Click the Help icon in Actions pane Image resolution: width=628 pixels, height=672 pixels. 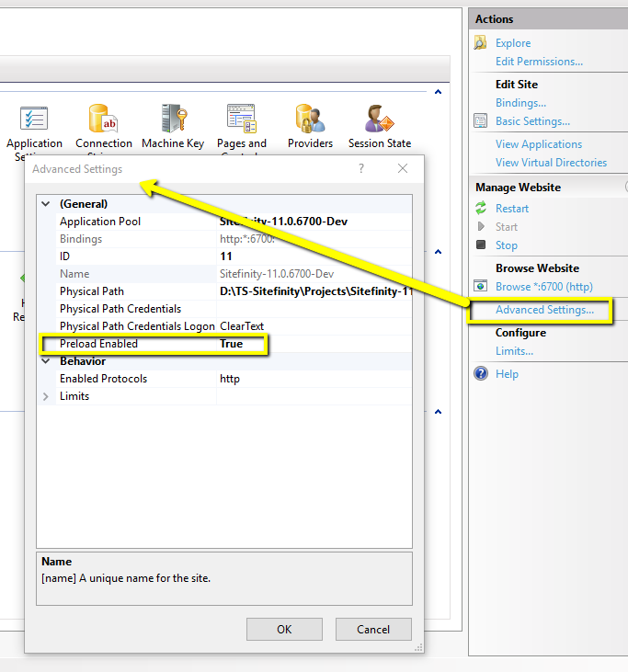(480, 374)
